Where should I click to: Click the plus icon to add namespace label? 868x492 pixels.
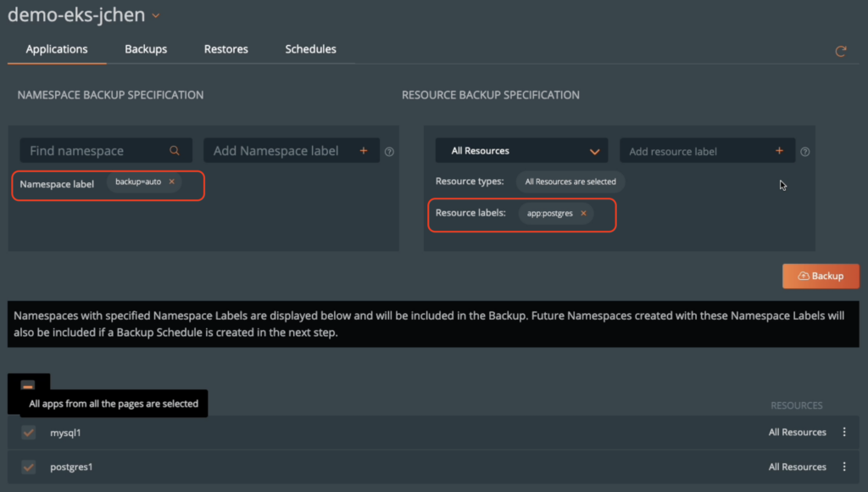[363, 150]
